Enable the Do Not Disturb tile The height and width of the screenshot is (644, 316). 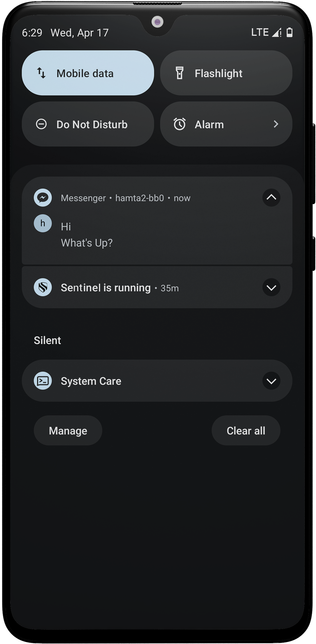(88, 124)
